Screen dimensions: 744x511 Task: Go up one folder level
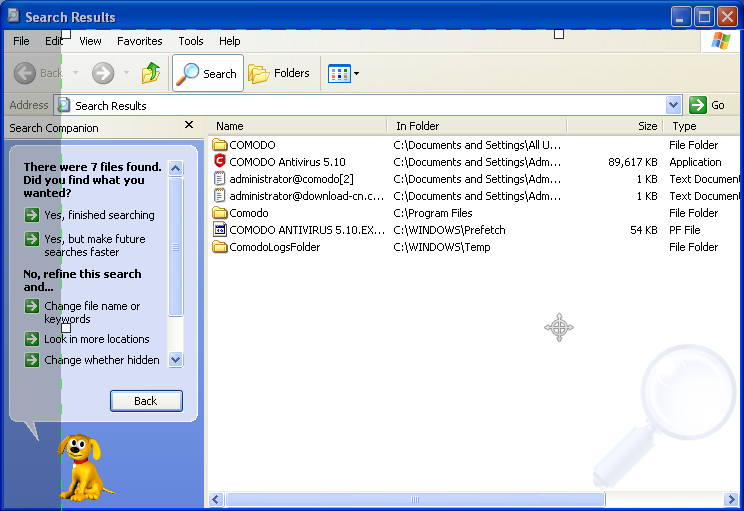[151, 73]
